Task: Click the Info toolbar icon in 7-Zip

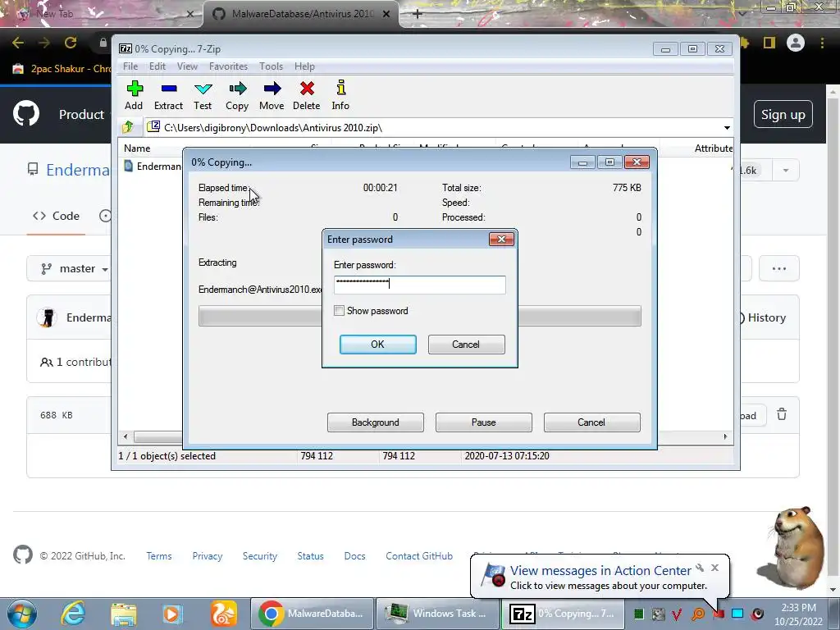Action: 340,95
